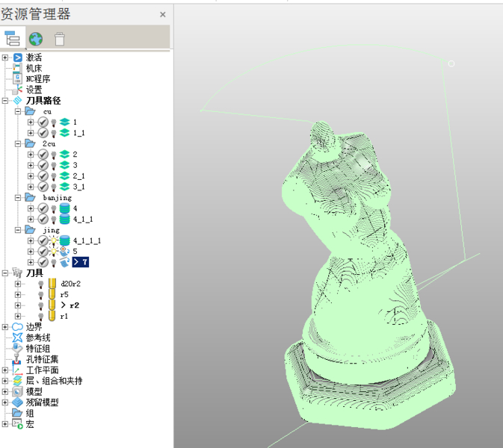Select toolpath named 3_1

click(79, 187)
